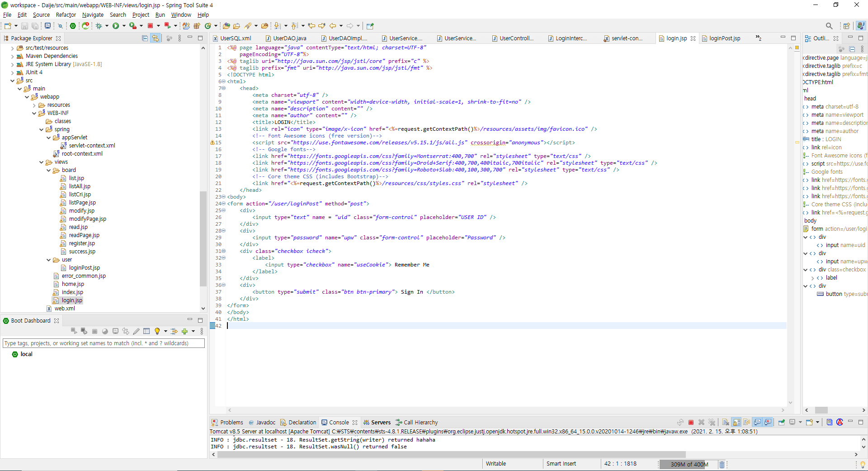Toggle Show Console on standard output change
Screen dimensions: 868x471
758,422
